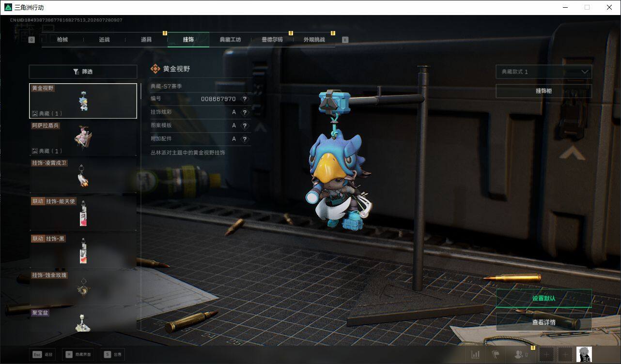Screen dimensions: 621x364
Task: Expand the 典藏款式 1 dropdown
Action: coord(543,72)
